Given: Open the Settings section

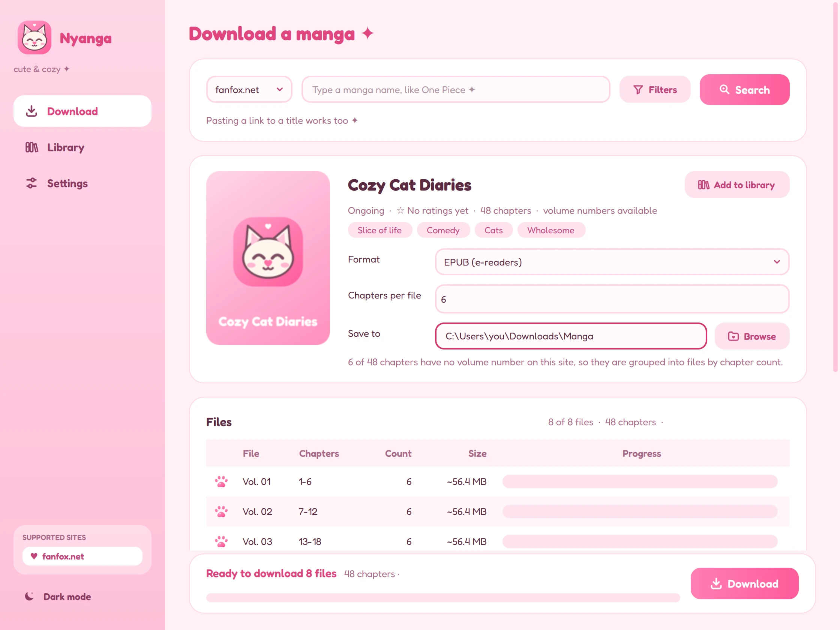Looking at the screenshot, I should coord(82,183).
